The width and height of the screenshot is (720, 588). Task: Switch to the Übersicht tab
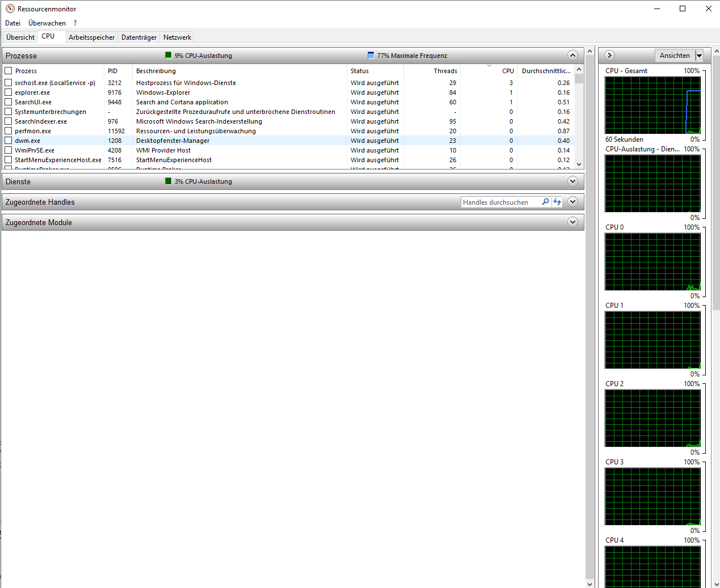[x=20, y=37]
